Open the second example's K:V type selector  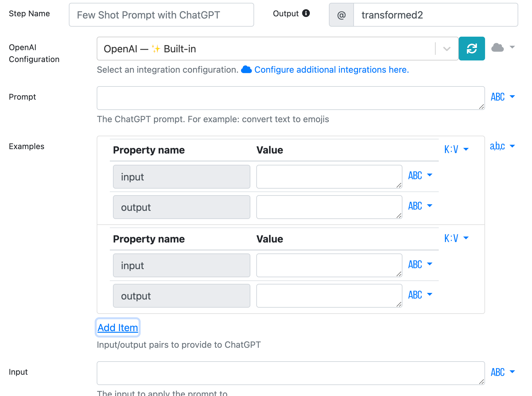coord(456,238)
